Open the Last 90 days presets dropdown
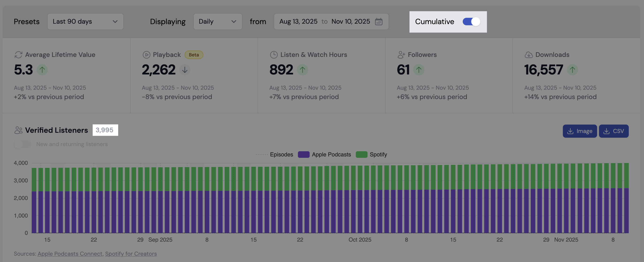Viewport: 644px width, 262px height. 85,22
